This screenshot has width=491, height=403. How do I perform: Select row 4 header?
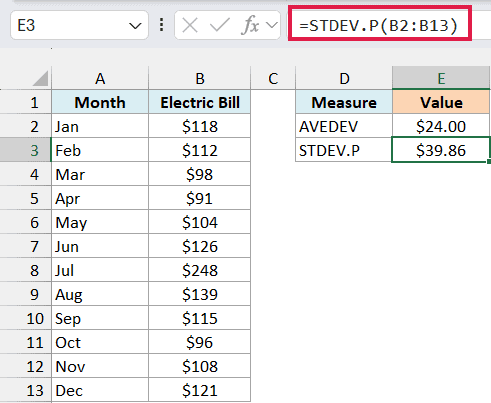pyautogui.click(x=26, y=174)
